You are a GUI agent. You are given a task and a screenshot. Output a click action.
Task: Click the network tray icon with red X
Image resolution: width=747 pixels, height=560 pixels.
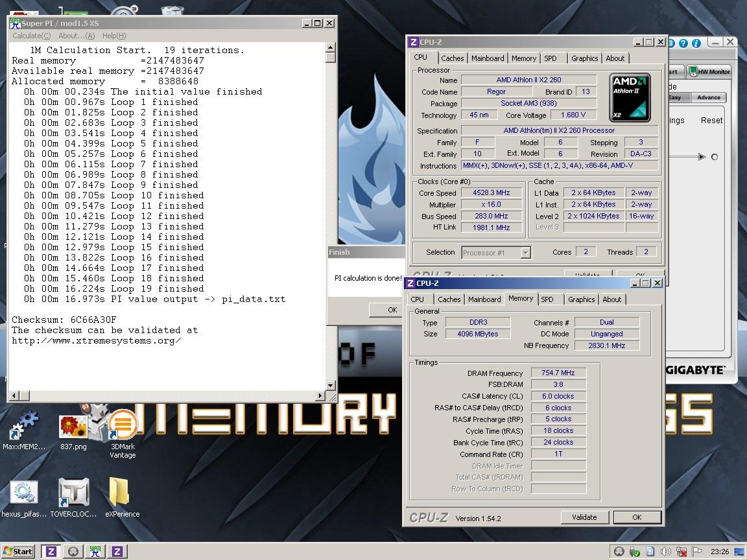click(682, 552)
